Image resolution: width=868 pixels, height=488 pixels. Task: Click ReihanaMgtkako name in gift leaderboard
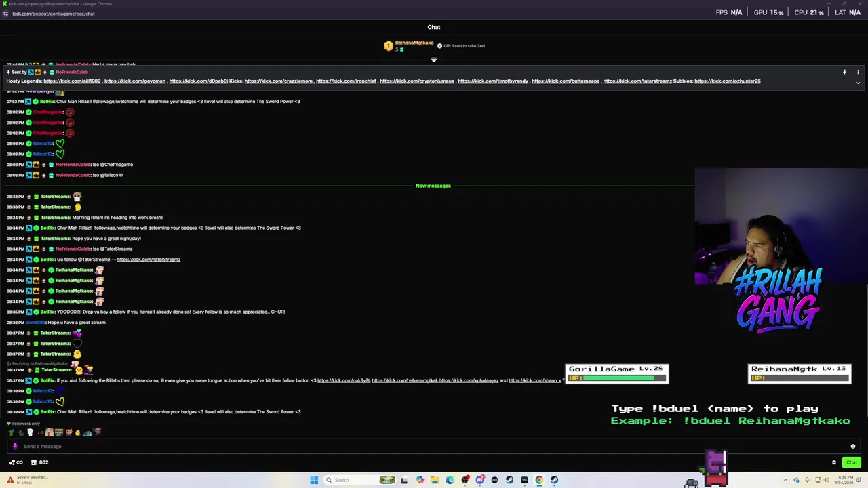[x=414, y=43]
